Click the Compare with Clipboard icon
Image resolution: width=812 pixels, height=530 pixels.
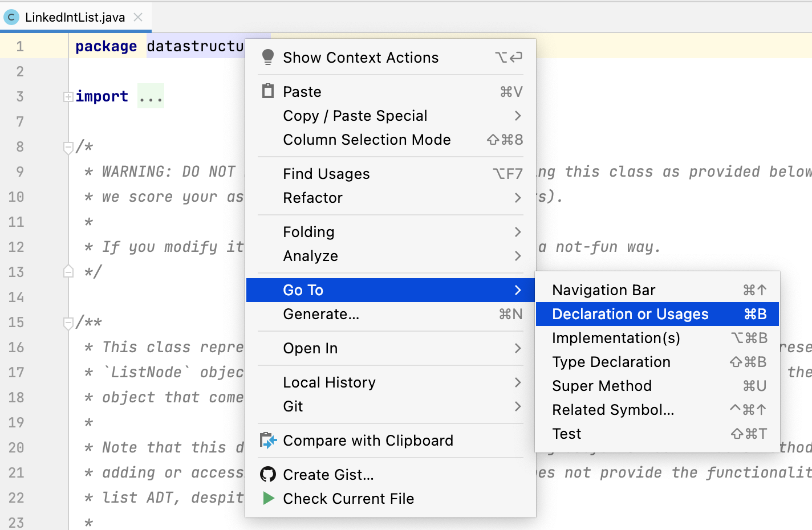tap(267, 441)
